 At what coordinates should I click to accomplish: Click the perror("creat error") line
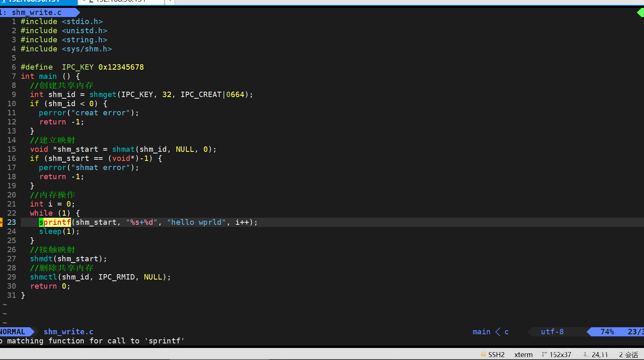pos(89,113)
